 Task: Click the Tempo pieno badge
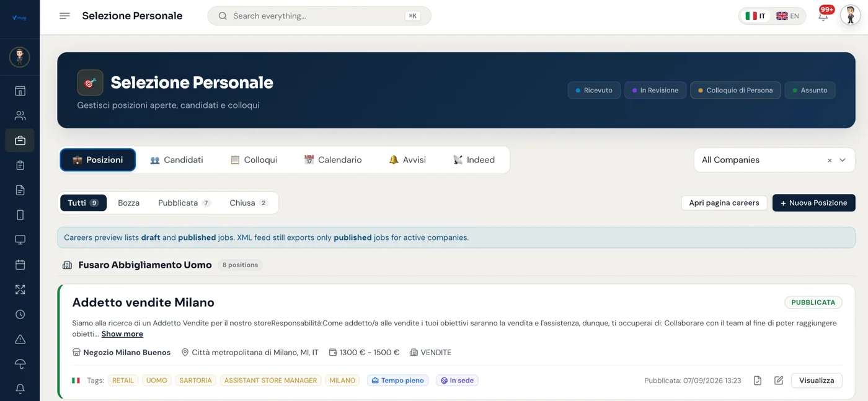[x=397, y=381]
